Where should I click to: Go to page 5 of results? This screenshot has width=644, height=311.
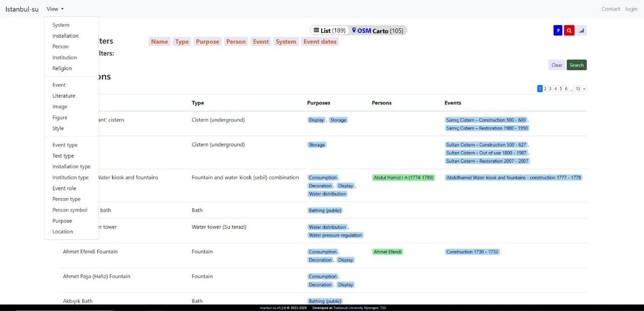tap(561, 89)
